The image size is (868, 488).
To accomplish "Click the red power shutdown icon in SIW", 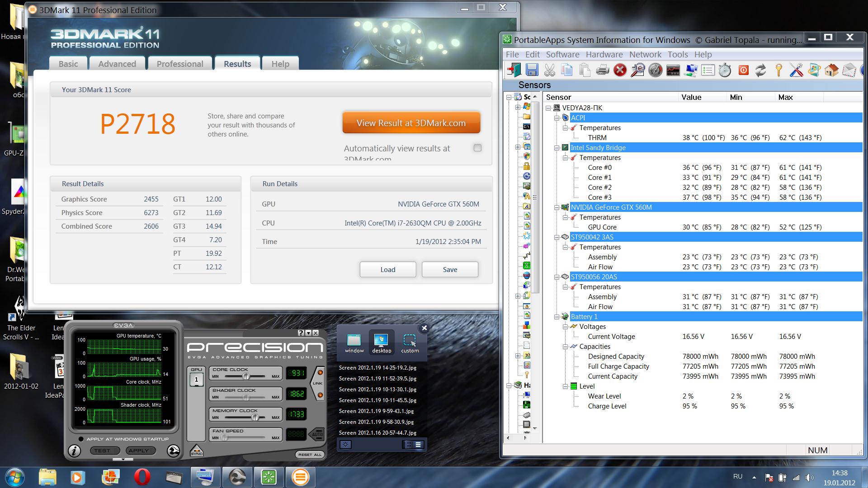I will [743, 70].
